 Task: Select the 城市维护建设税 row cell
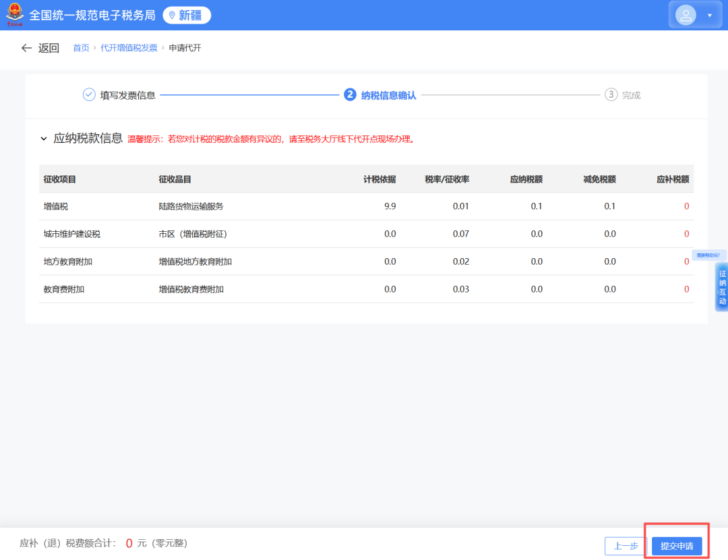(72, 234)
